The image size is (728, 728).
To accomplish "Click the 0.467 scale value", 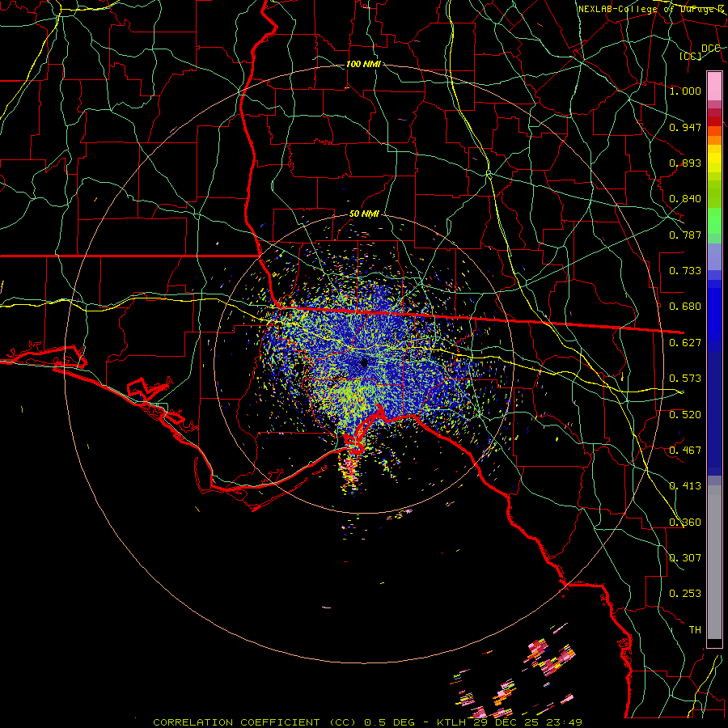I will click(x=685, y=451).
